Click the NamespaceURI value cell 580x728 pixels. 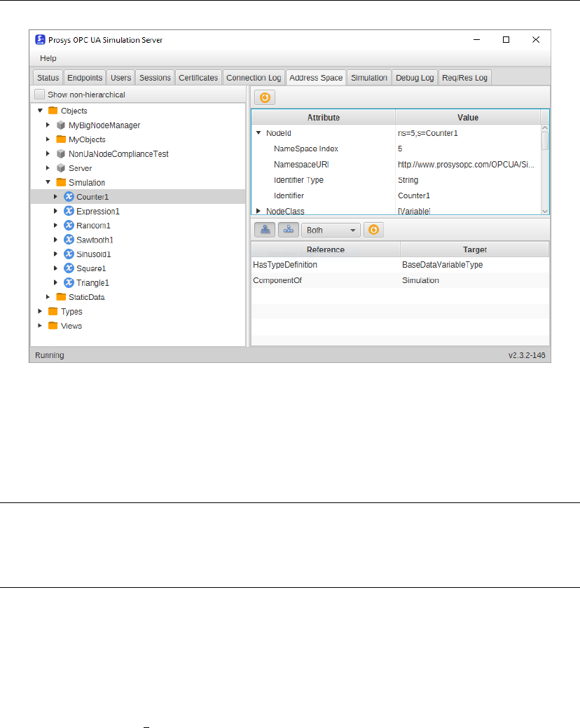point(468,165)
